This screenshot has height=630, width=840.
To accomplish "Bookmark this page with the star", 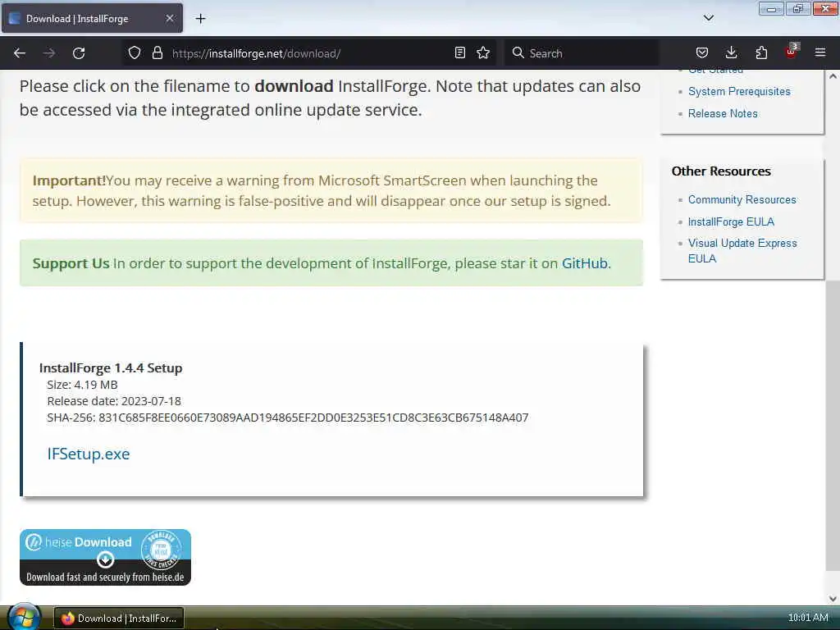I will (483, 53).
